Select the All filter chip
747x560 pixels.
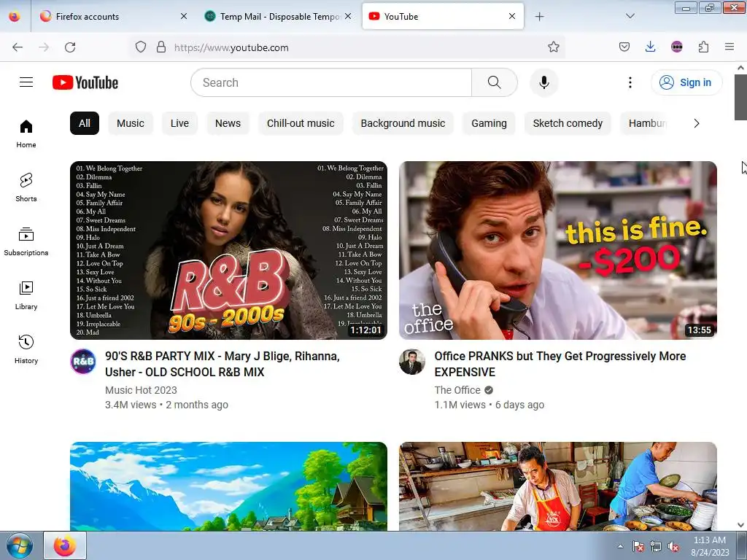85,123
